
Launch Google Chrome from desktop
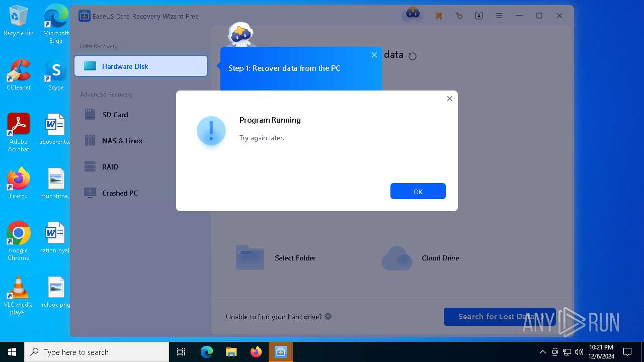[19, 241]
